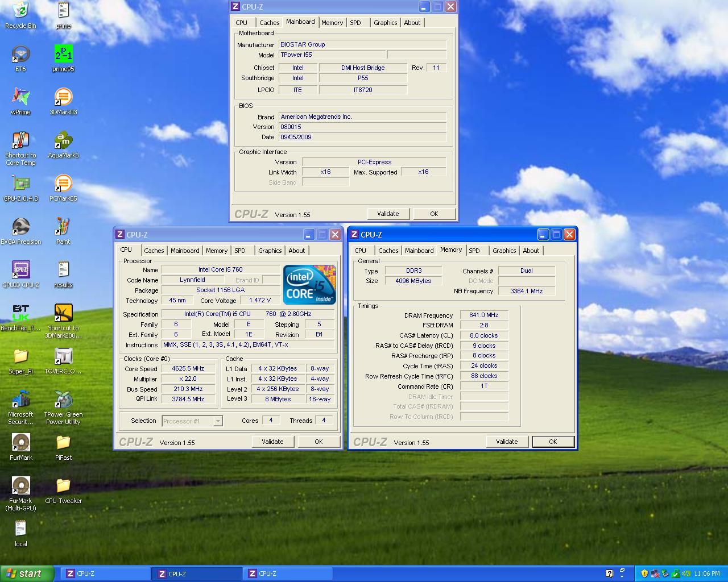Click the Intel Core i5 logo
This screenshot has height=582, width=728.
pos(309,284)
